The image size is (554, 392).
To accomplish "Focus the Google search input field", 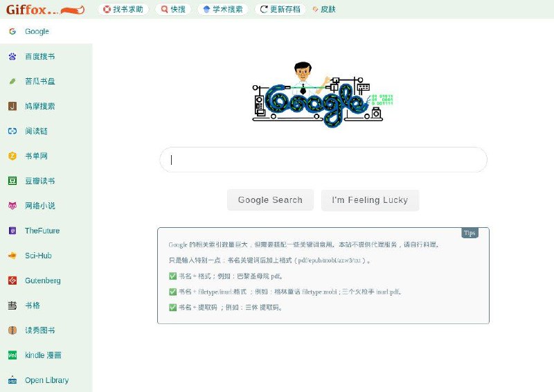I will pyautogui.click(x=323, y=160).
